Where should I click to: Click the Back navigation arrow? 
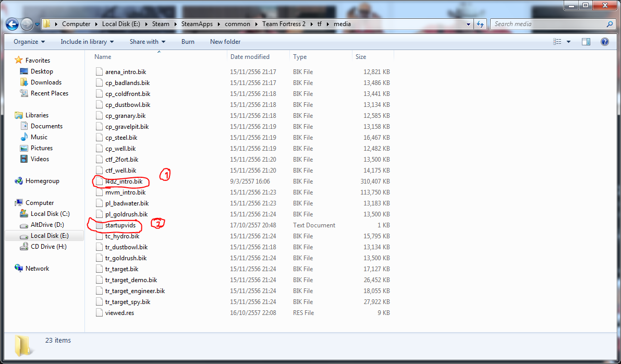[13, 24]
